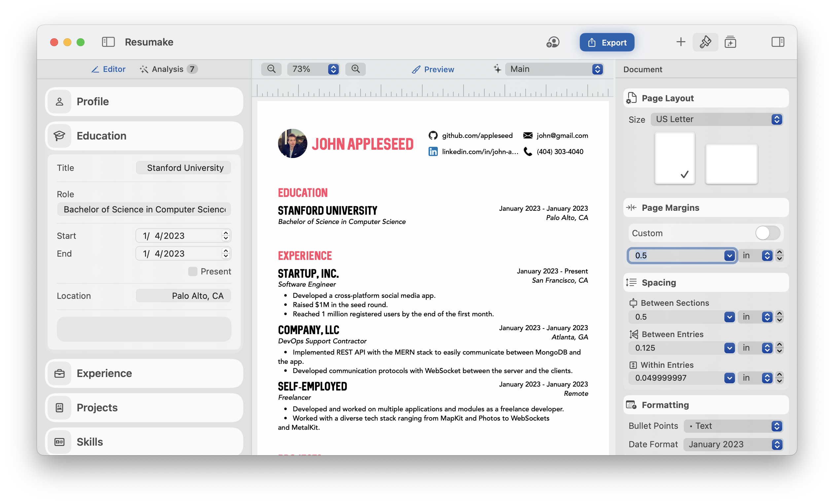
Task: Click the Skills section icon
Action: [59, 442]
